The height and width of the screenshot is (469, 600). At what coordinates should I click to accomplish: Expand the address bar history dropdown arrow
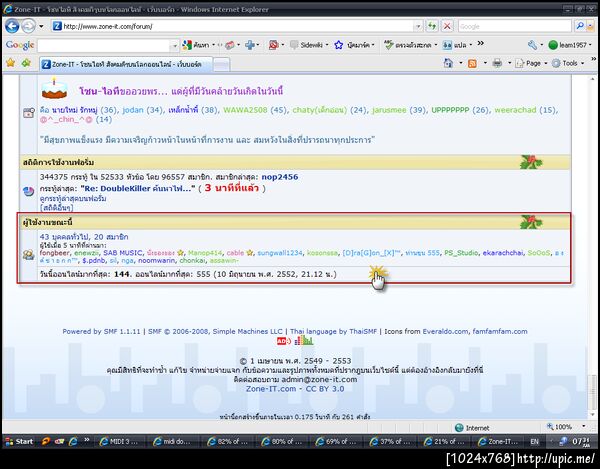tap(418, 26)
